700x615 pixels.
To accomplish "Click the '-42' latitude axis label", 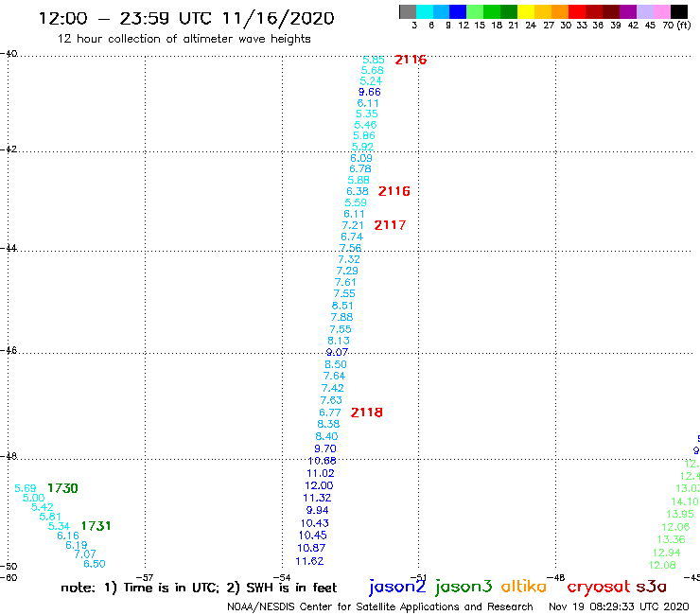I will tap(9, 149).
